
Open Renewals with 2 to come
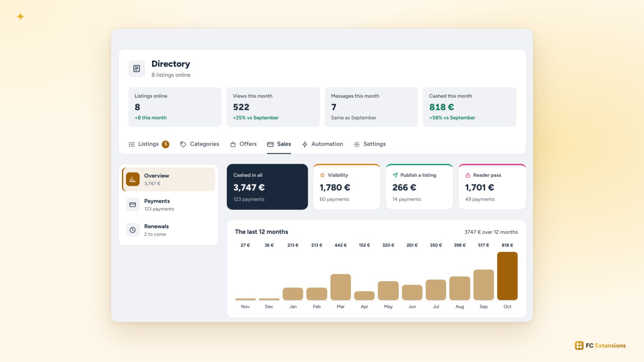click(x=169, y=230)
